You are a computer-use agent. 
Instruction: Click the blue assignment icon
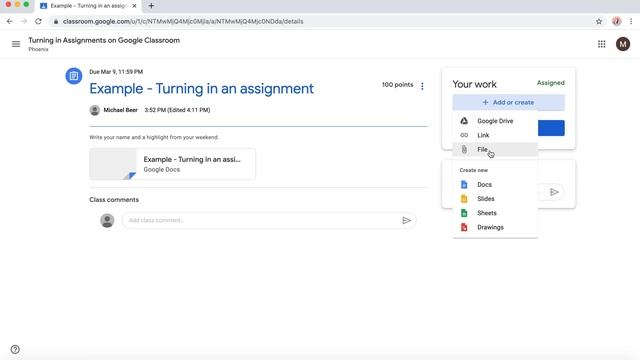point(74,76)
